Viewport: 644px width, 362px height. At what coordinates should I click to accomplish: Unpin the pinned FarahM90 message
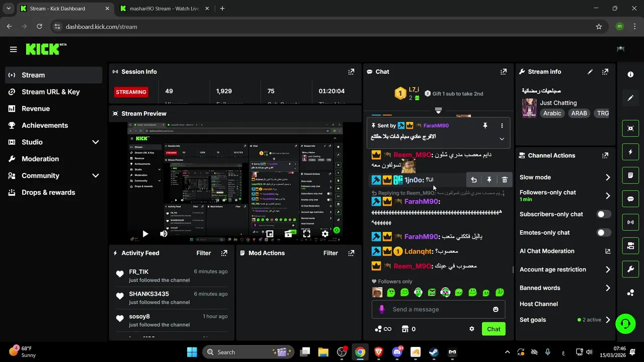coord(485,126)
